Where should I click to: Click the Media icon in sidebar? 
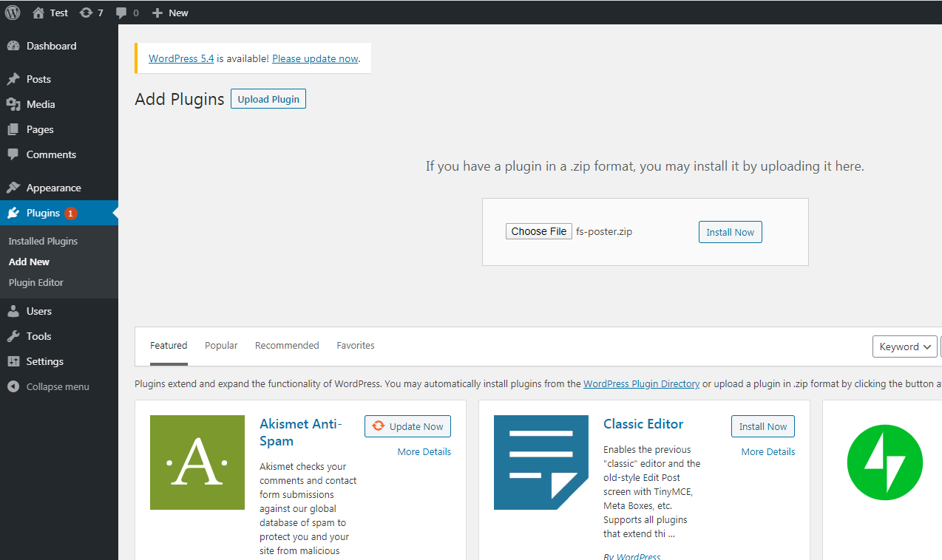pyautogui.click(x=13, y=104)
